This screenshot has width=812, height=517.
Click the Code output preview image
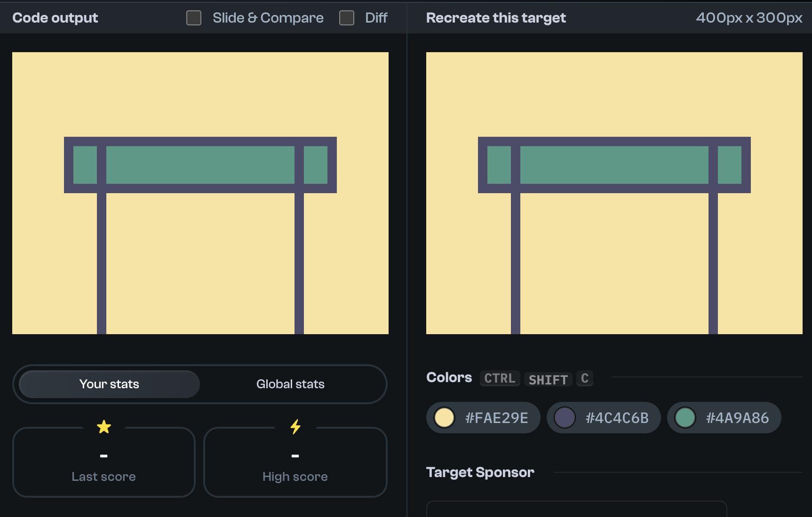click(200, 193)
